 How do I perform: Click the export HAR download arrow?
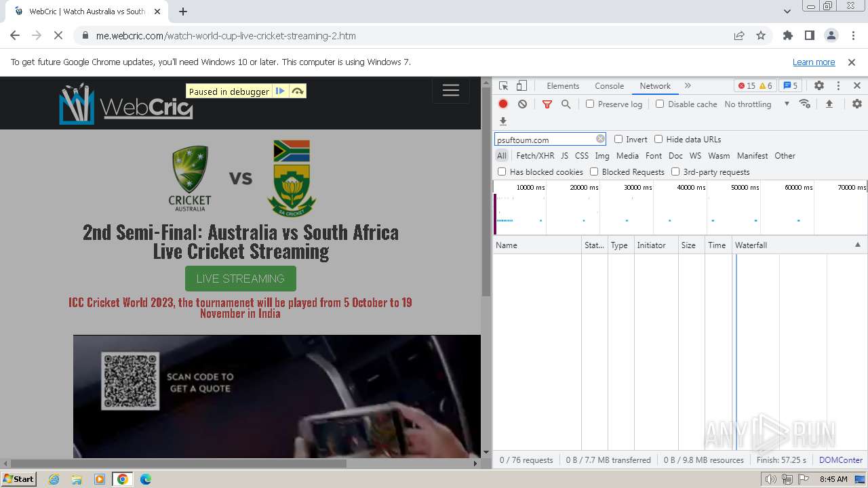click(503, 121)
